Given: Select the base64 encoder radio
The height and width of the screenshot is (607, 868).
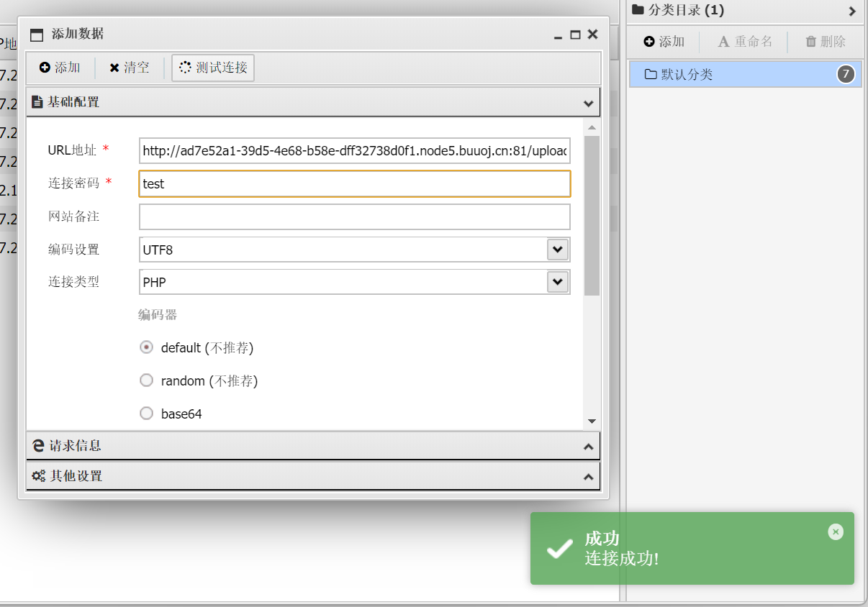Looking at the screenshot, I should click(x=147, y=414).
